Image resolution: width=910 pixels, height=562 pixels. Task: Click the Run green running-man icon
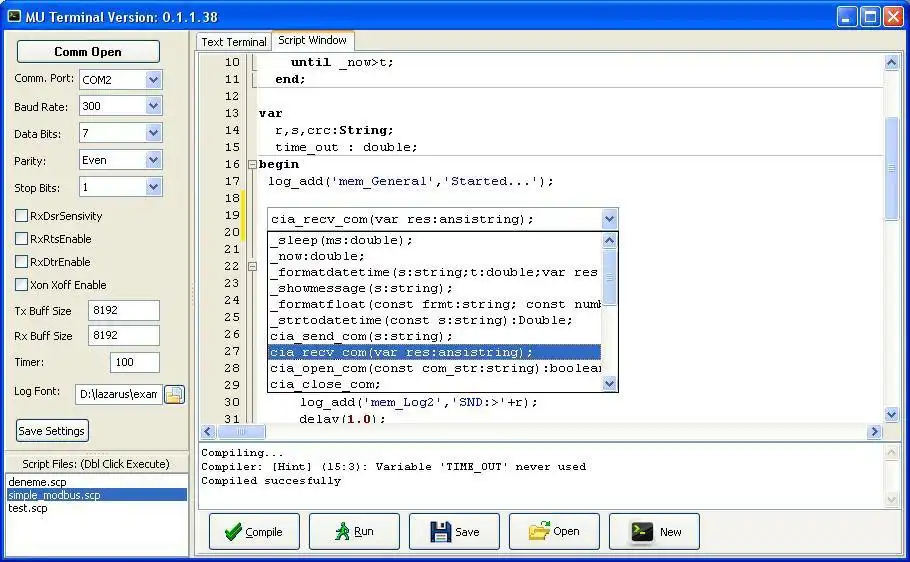tap(342, 531)
